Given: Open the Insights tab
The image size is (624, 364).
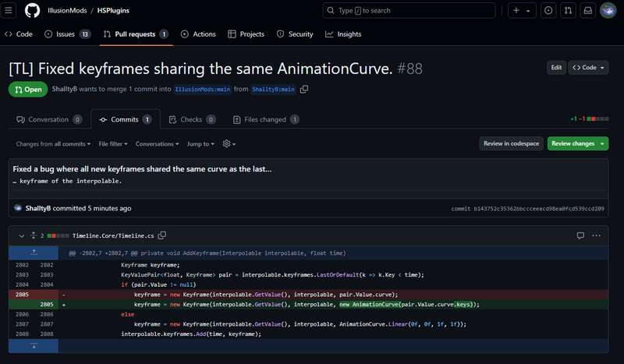Looking at the screenshot, I should pos(343,34).
